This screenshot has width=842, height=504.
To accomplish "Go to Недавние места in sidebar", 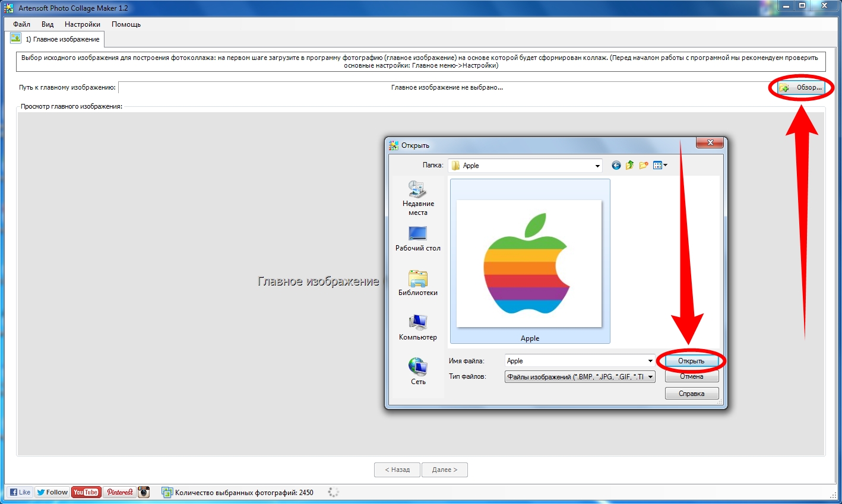I will tap(418, 198).
